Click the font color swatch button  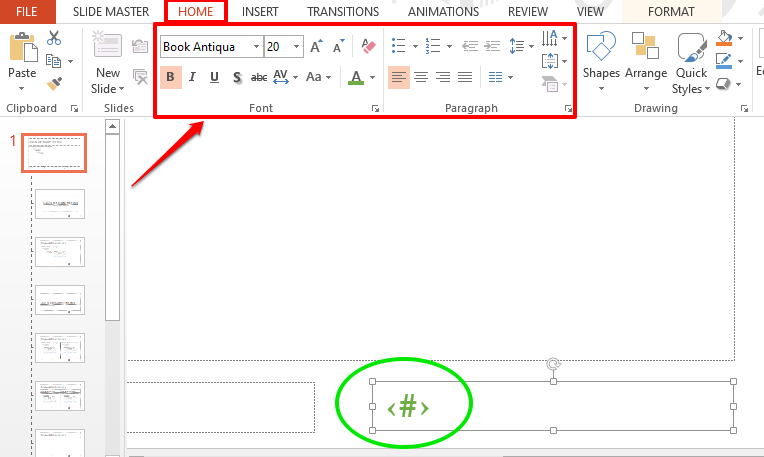pos(356,77)
